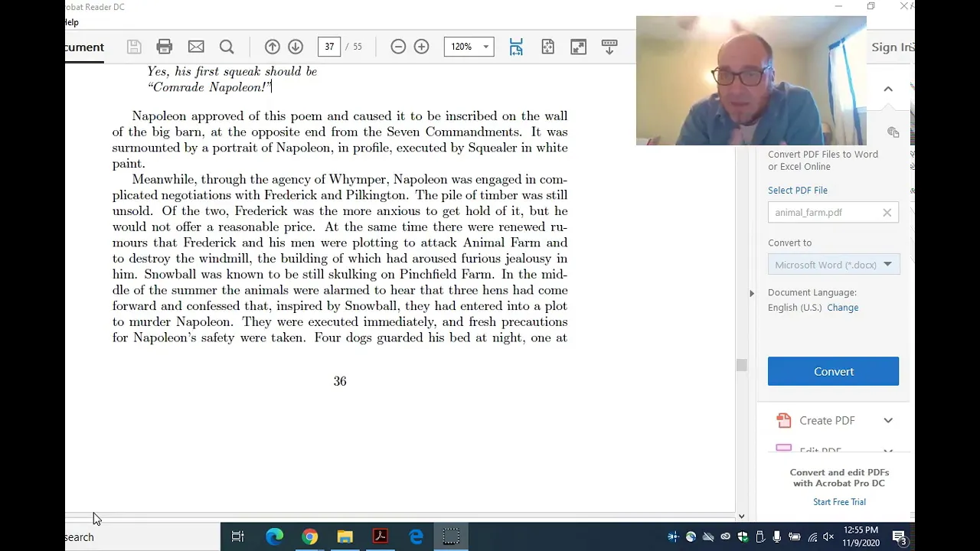Open File Explorer from taskbar
Viewport: 980px width, 551px height.
[345, 536]
